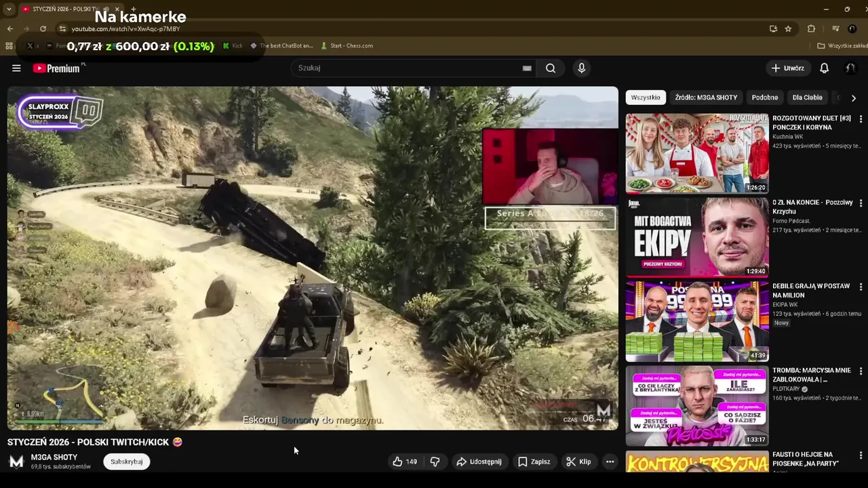
Task: Go back in browser history
Action: [x=9, y=28]
